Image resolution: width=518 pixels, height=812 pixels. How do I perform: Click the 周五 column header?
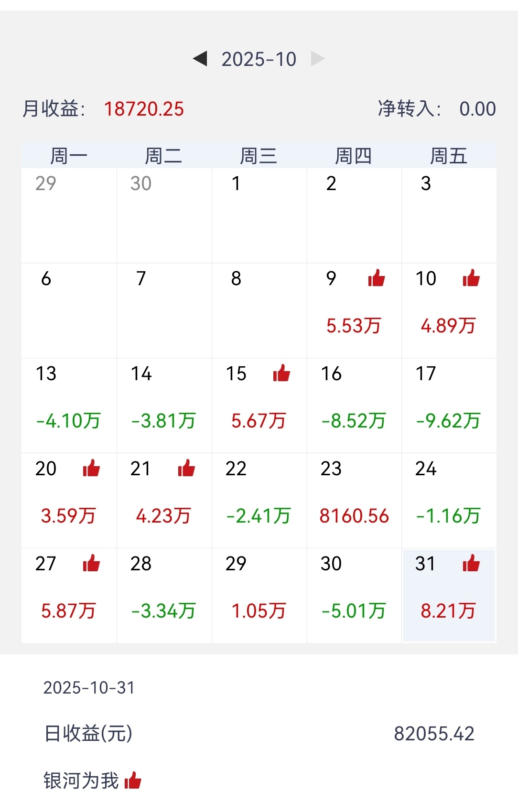pos(448,156)
